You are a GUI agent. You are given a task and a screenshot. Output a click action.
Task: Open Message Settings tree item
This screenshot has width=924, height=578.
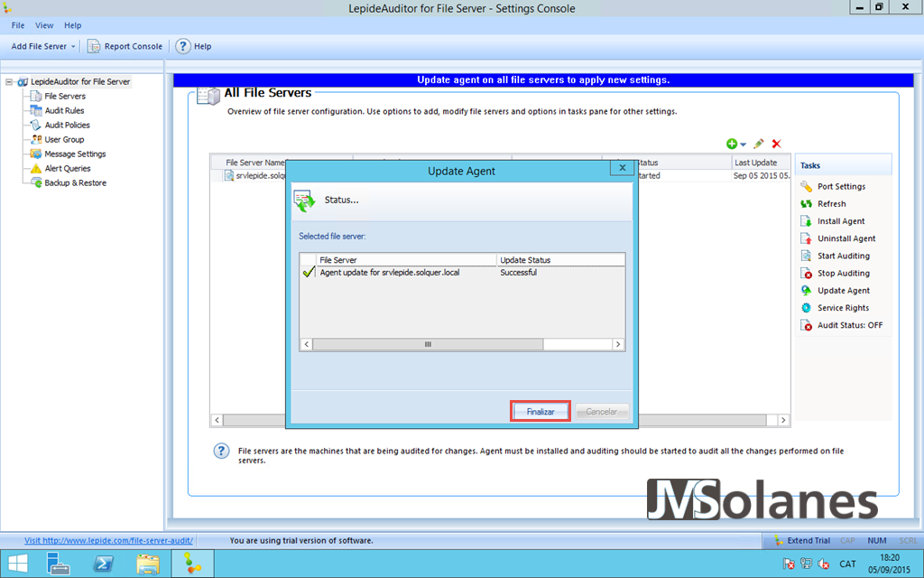75,154
